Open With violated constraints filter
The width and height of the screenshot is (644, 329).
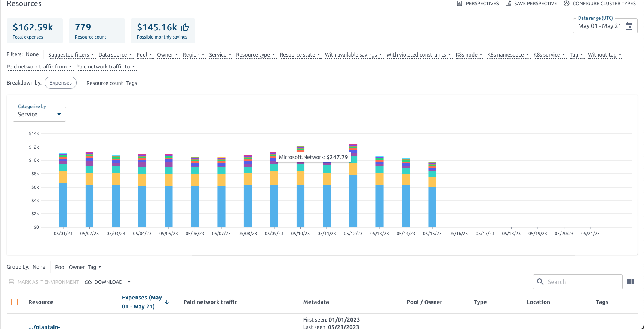click(x=419, y=55)
